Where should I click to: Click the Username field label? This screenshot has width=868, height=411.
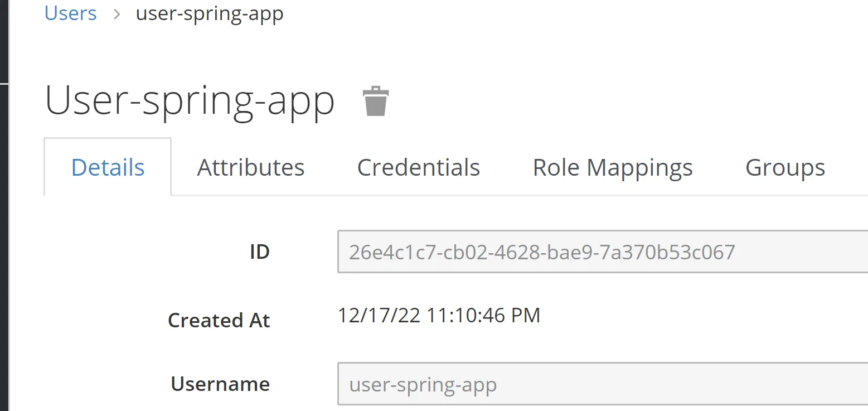(220, 384)
